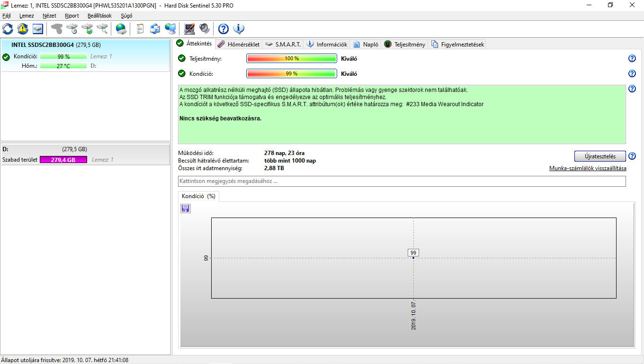Switch to the S.M.A.R.T. tab
The width and height of the screenshot is (644, 364).
pyautogui.click(x=283, y=44)
